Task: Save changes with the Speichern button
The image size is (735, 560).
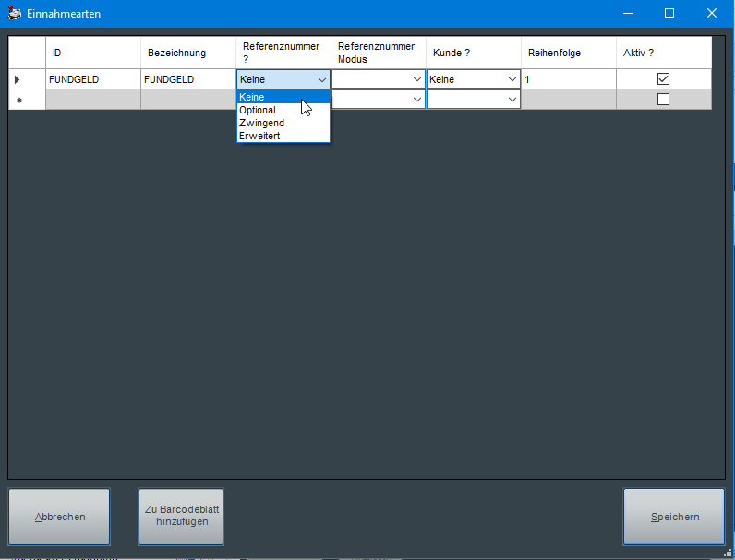Action: [674, 517]
